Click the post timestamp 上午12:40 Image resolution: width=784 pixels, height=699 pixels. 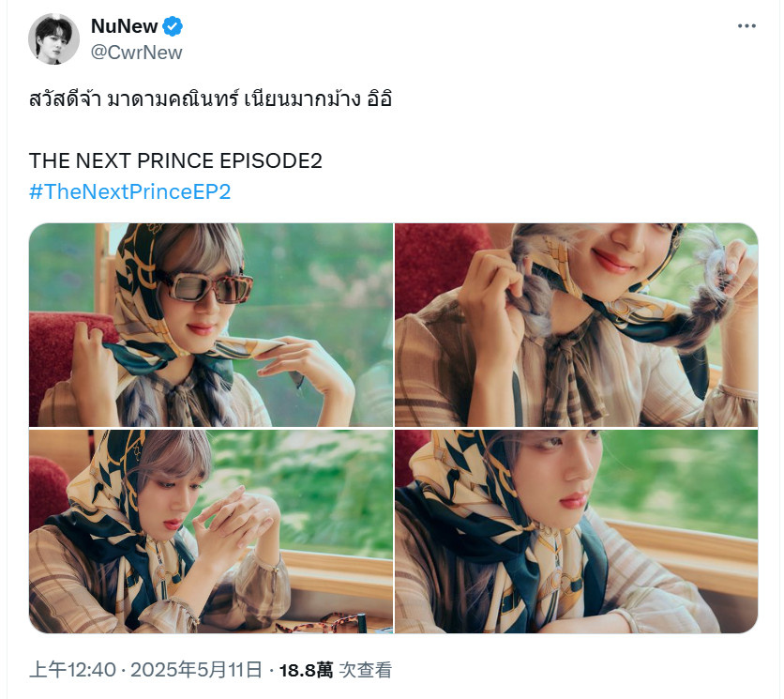(x=72, y=670)
